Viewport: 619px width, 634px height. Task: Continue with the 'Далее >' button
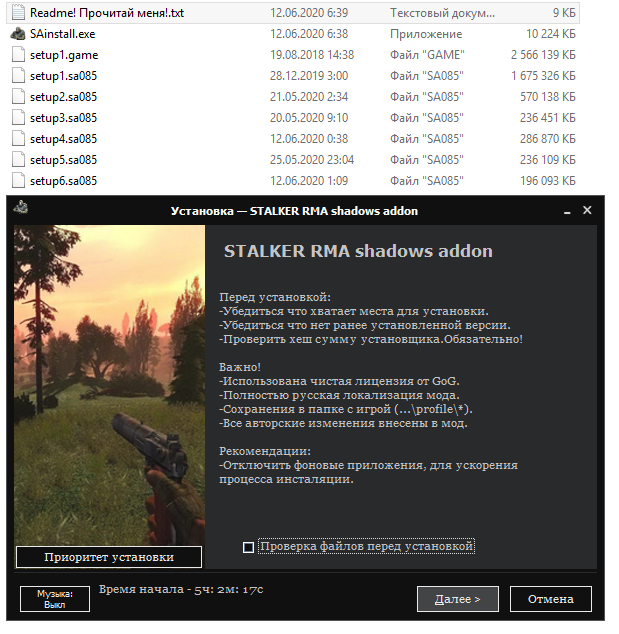tap(458, 599)
